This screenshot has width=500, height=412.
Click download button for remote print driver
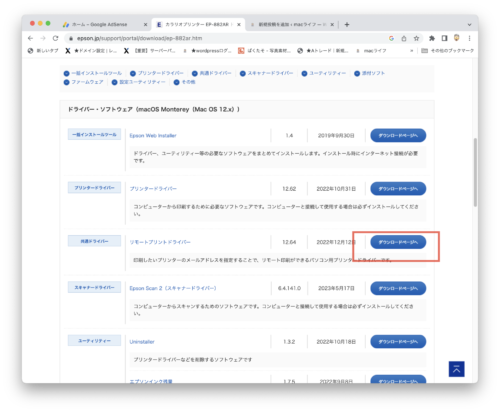point(398,242)
